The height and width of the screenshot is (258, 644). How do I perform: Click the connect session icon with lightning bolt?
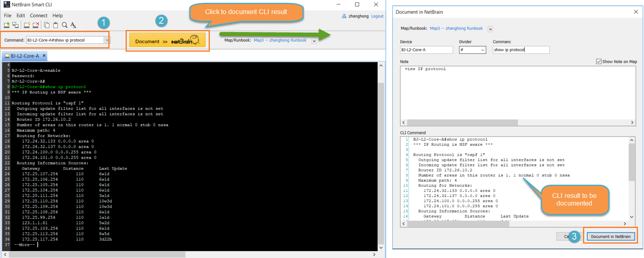pyautogui.click(x=27, y=25)
